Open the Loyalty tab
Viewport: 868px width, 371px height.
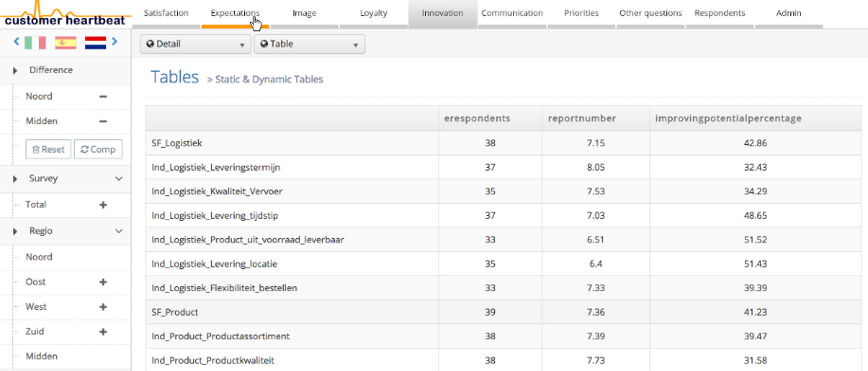pos(373,13)
